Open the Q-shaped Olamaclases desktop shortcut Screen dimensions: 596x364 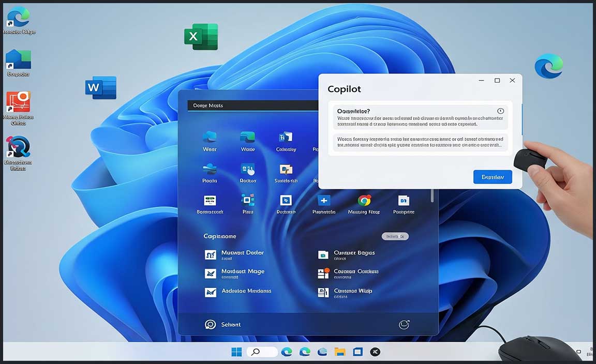click(x=18, y=154)
